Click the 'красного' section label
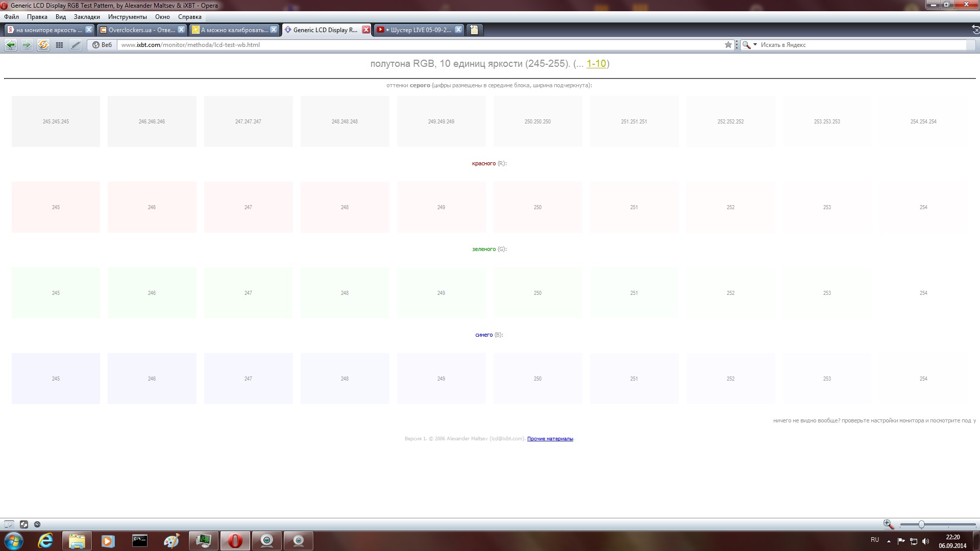The width and height of the screenshot is (980, 551). (x=484, y=163)
